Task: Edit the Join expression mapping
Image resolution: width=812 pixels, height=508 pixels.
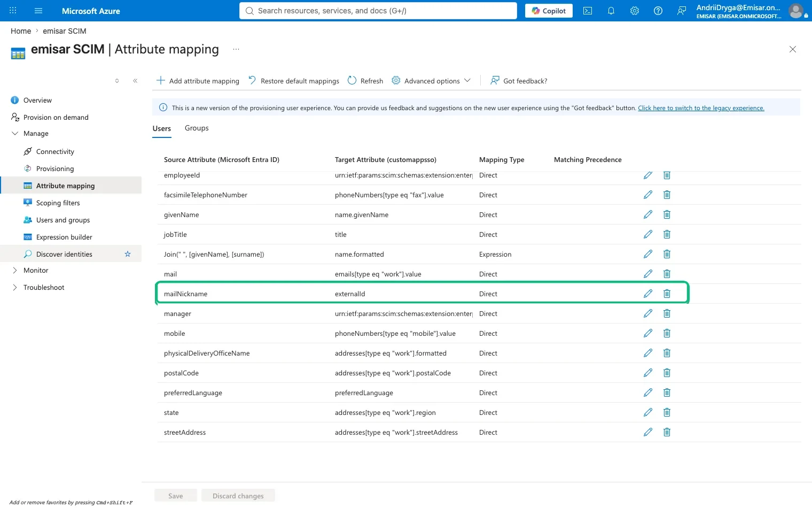Action: tap(648, 254)
